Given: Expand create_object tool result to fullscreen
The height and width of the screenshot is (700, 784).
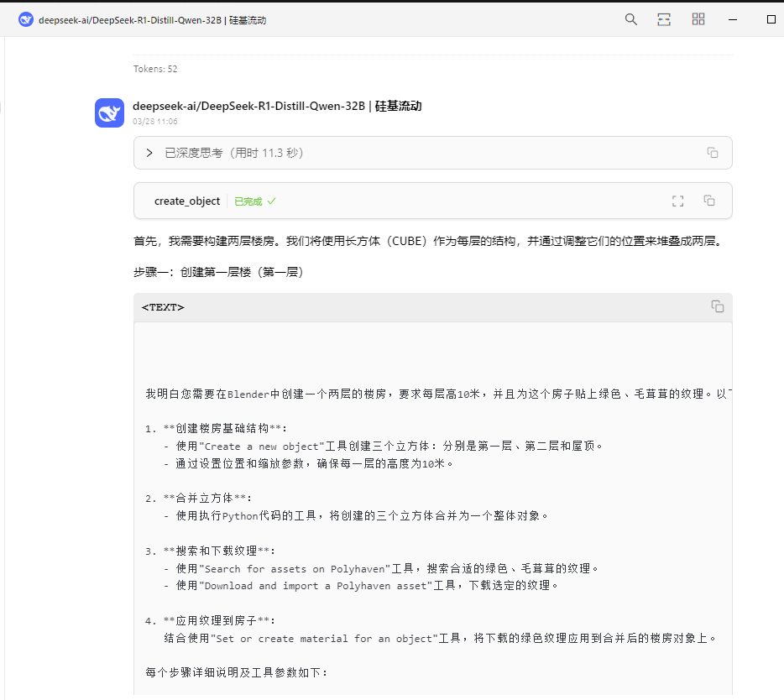Looking at the screenshot, I should click(678, 201).
